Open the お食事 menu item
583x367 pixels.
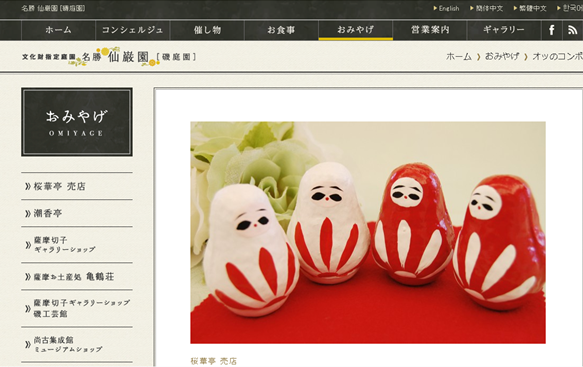tap(281, 30)
